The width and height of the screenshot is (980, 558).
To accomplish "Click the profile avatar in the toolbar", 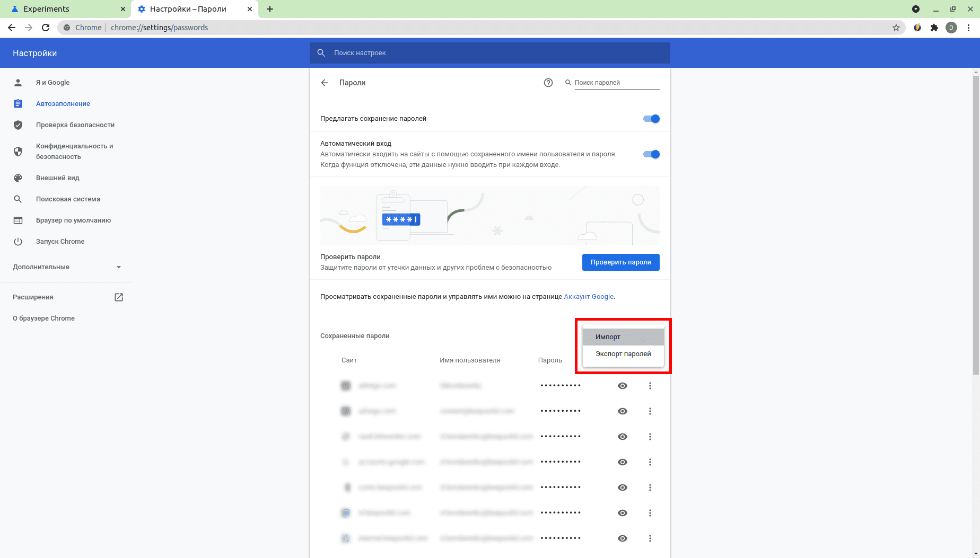I will pyautogui.click(x=951, y=28).
